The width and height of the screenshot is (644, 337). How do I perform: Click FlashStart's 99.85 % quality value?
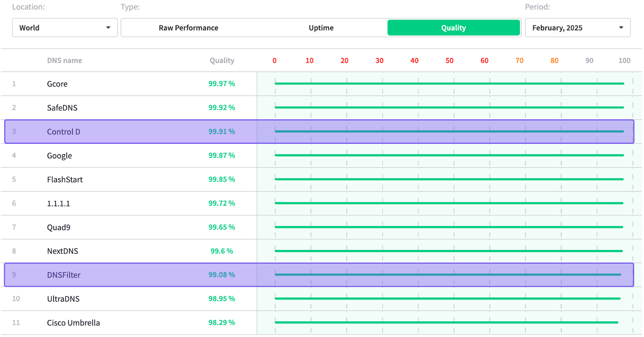(x=222, y=179)
